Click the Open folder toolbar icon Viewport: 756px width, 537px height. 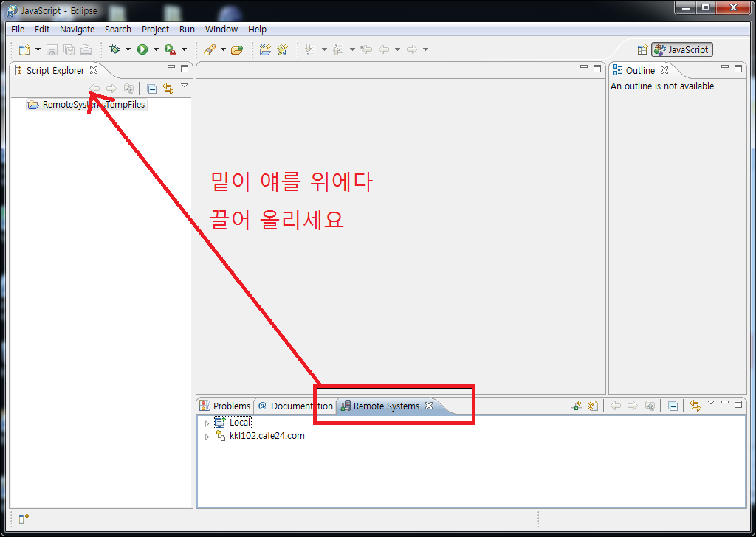point(237,50)
